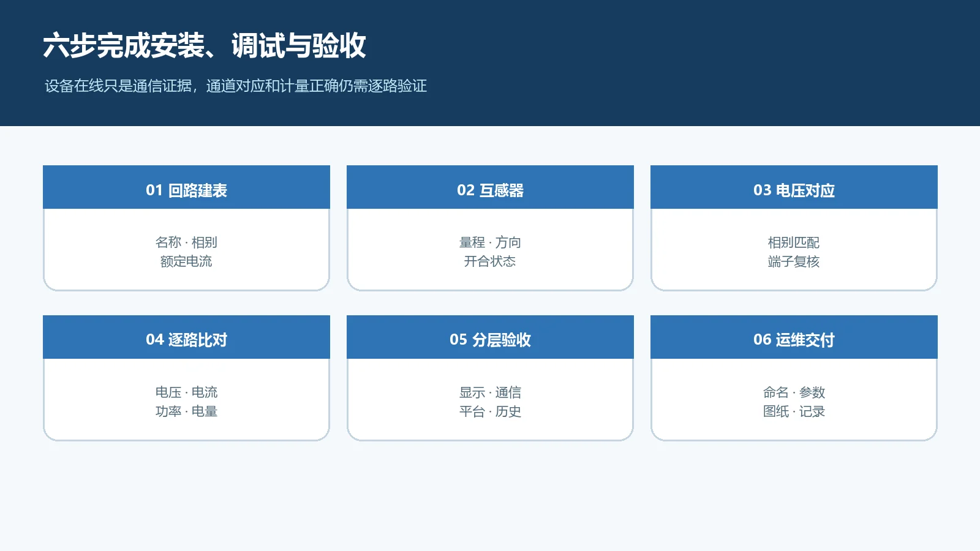Select the text 开合状态
Viewport: 980px width, 551px height.
click(x=490, y=261)
